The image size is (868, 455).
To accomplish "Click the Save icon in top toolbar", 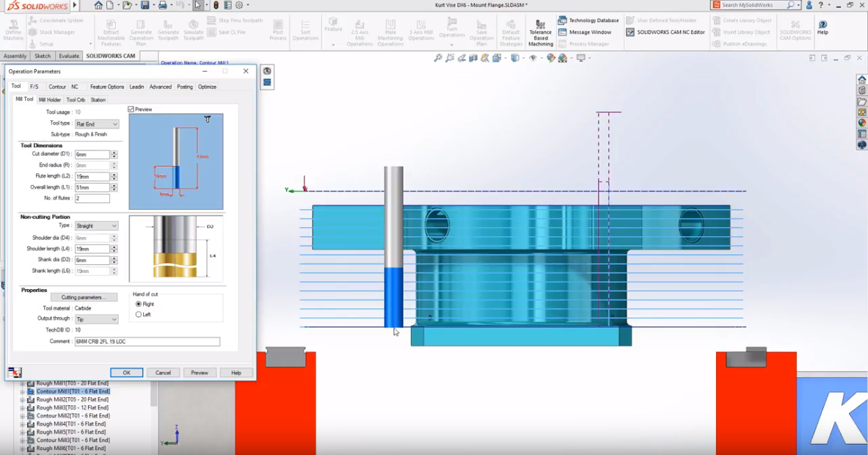I will tap(145, 5).
